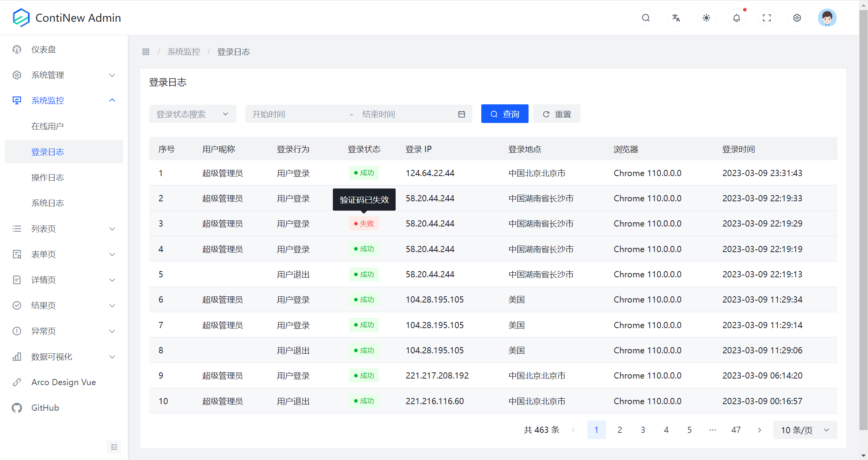Enter fullscreen mode via header icon
The height and width of the screenshot is (460, 868).
(x=766, y=18)
